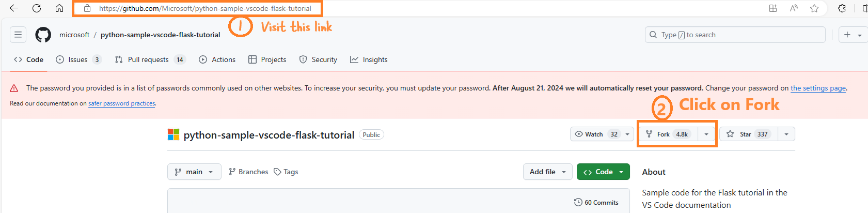Reload the page with refresh icon
This screenshot has width=868, height=213.
point(37,8)
